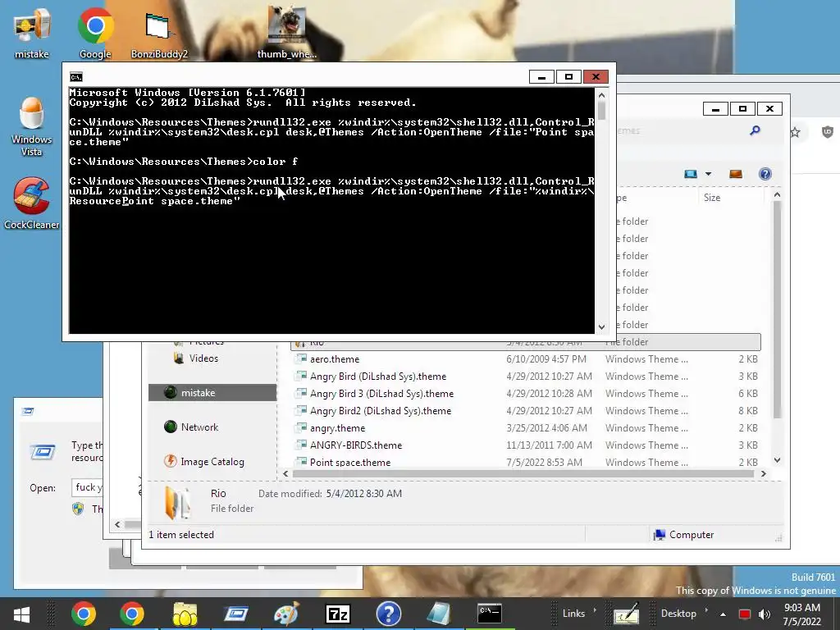This screenshot has height=630, width=840.
Task: Open first Chrome taskbar icon
Action: point(84,614)
